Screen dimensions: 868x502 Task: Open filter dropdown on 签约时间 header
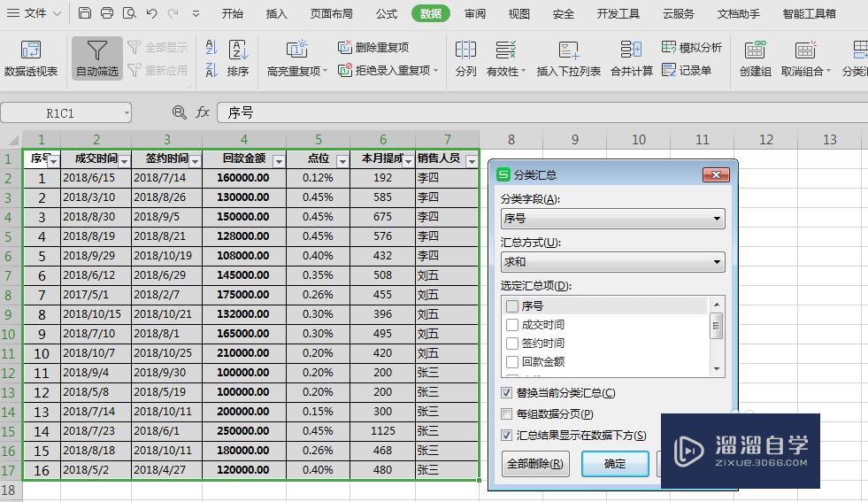click(x=195, y=161)
